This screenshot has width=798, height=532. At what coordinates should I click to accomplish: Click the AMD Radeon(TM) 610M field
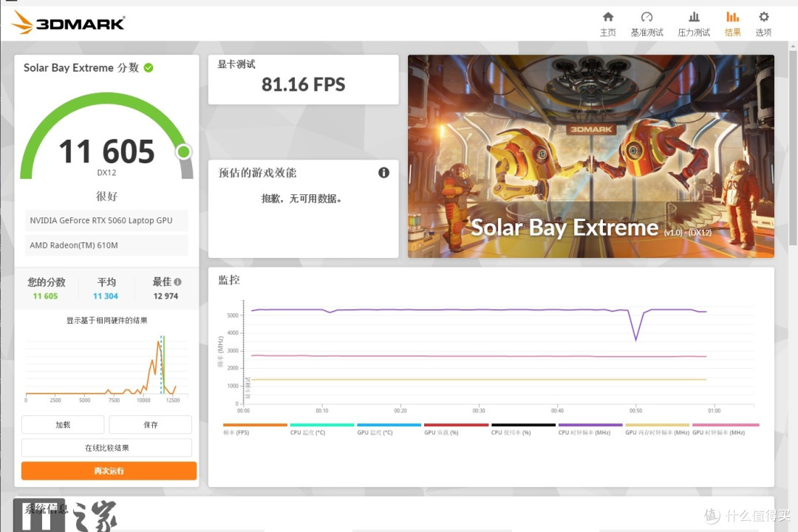106,245
